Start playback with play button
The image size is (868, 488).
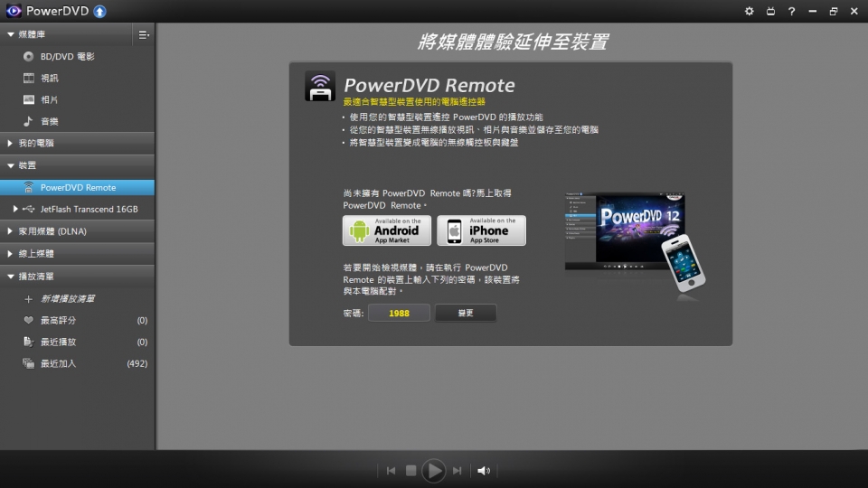(433, 471)
